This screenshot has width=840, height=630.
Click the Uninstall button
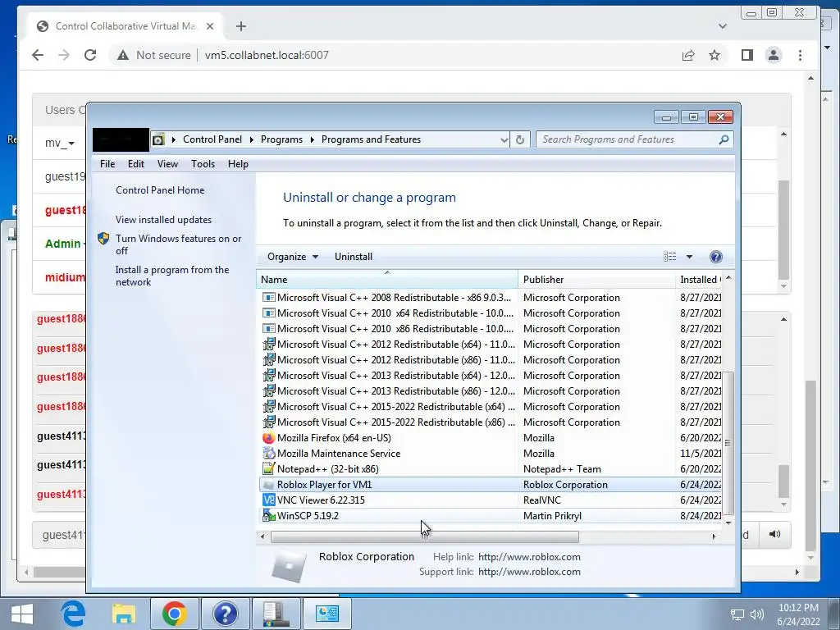(353, 257)
